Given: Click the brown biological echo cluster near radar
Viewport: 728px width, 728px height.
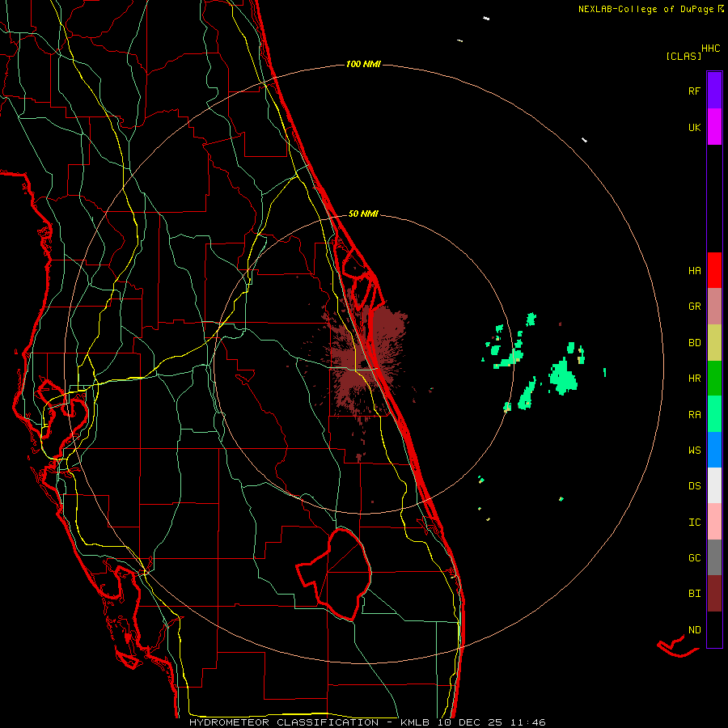Looking at the screenshot, I should pos(366,360).
